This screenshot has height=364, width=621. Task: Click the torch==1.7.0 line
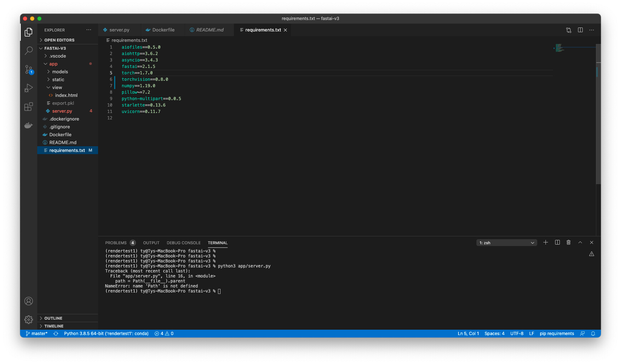click(137, 73)
